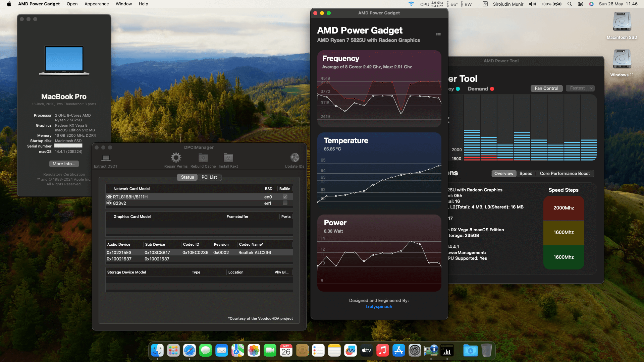Open Calendar from the Dock
The height and width of the screenshot is (362, 644).
coord(286,350)
